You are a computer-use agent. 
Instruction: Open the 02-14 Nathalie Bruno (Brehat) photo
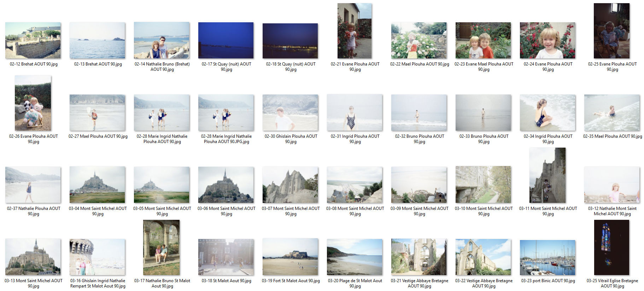162,40
